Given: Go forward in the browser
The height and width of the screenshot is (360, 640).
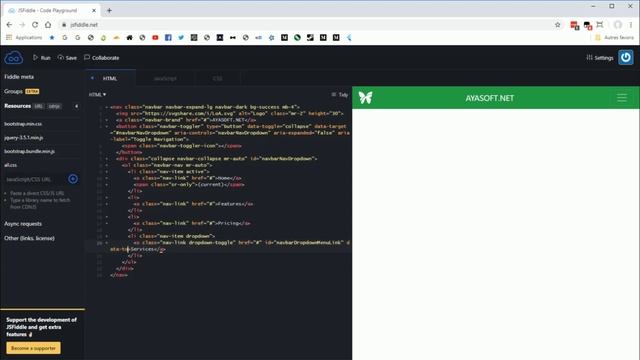Looking at the screenshot, I should pos(22,25).
